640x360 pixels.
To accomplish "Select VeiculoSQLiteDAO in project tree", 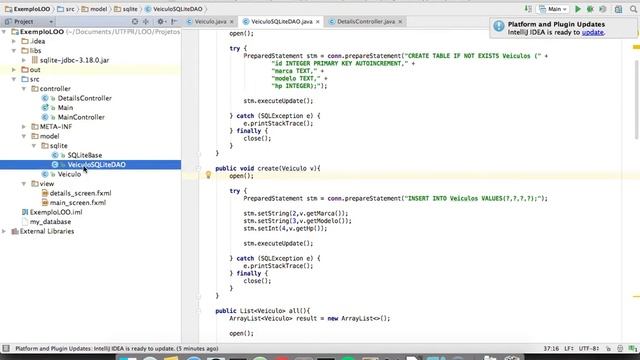I will 96,164.
